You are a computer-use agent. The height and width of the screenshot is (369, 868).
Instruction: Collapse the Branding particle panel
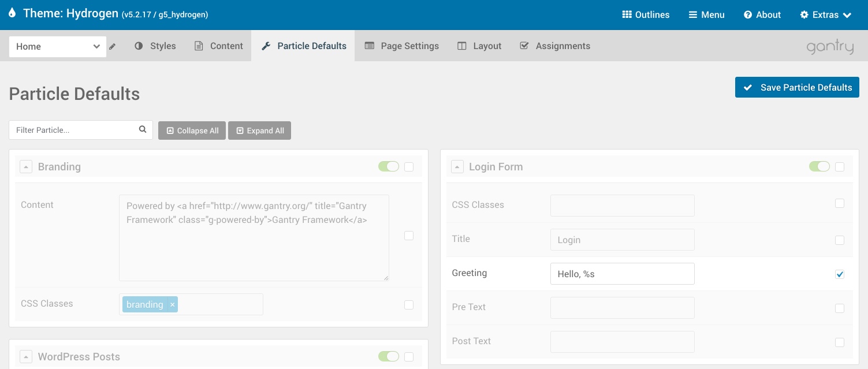click(x=26, y=167)
